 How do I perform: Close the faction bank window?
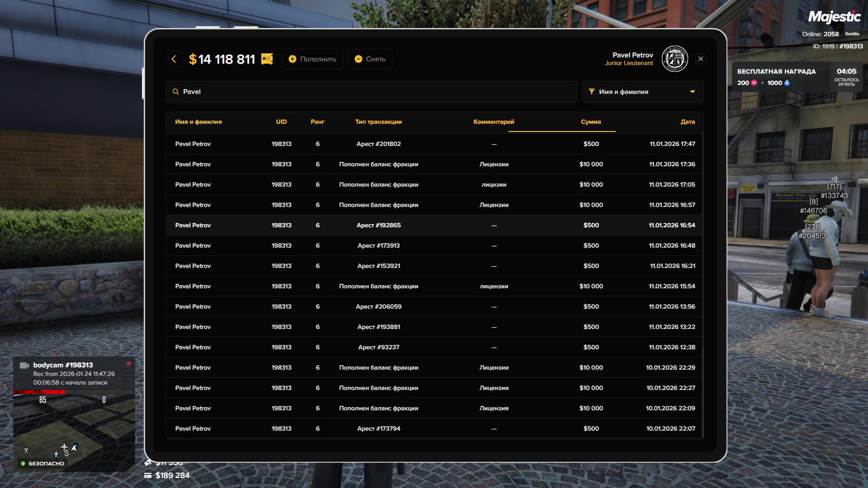[701, 59]
